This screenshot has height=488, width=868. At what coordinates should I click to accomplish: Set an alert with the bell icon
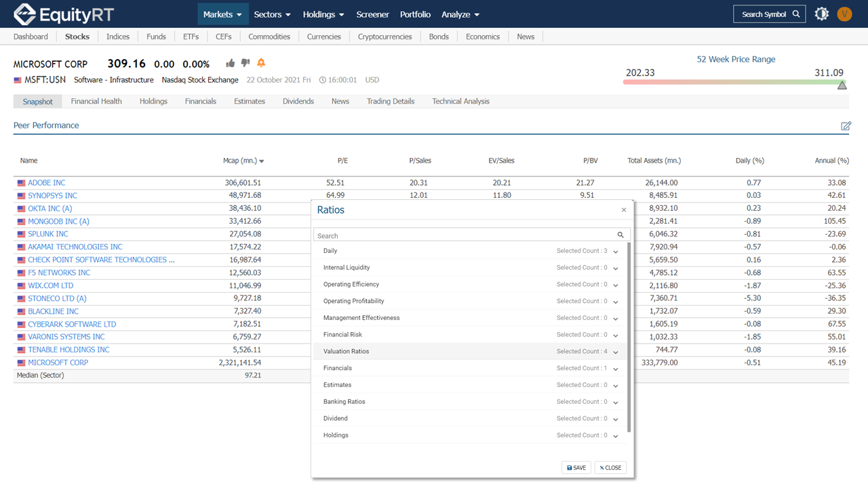point(261,63)
